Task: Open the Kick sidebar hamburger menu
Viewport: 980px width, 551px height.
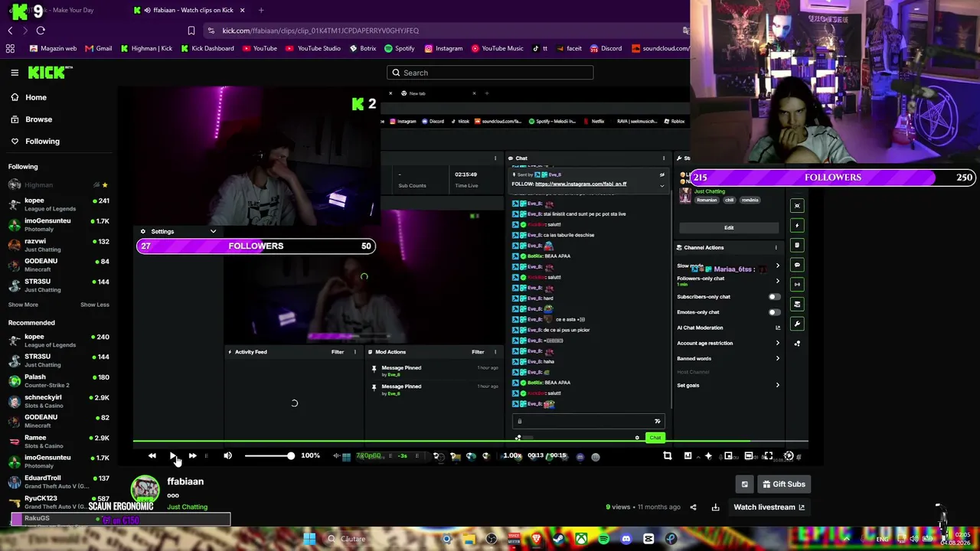Action: click(15, 73)
